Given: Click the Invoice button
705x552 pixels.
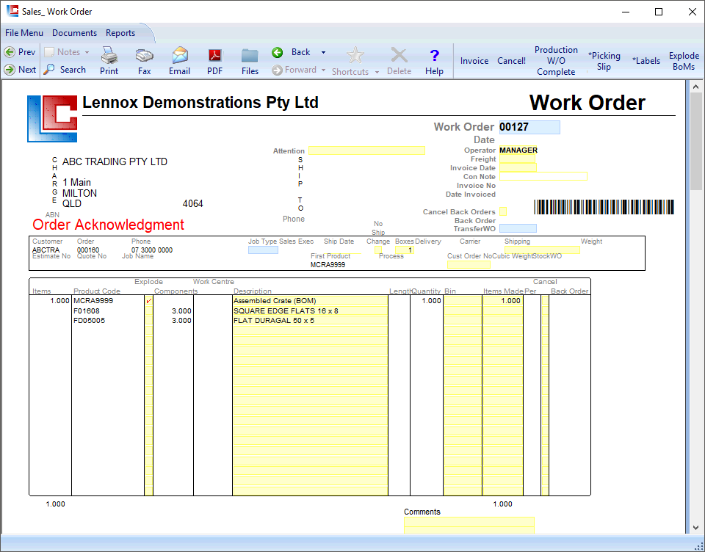Looking at the screenshot, I should [x=474, y=61].
